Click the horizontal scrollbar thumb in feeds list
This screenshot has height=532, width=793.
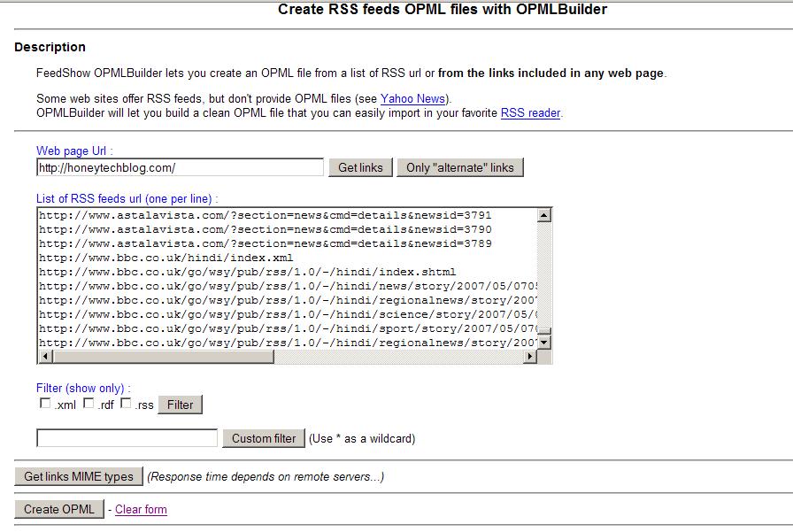[x=163, y=356]
